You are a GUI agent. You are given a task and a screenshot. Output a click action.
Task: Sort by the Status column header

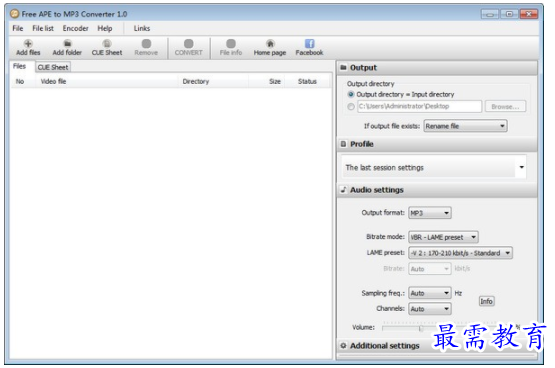[307, 81]
